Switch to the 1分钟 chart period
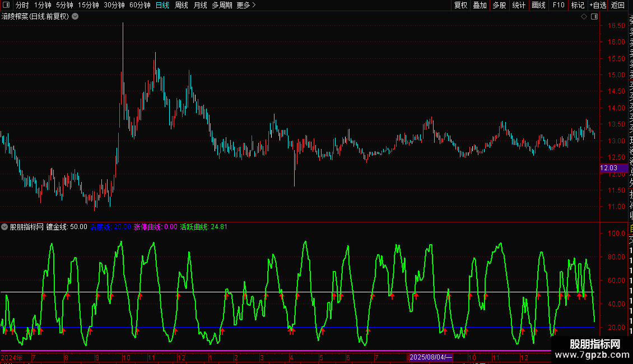Viewport: 633px width, 364px height. [43, 5]
